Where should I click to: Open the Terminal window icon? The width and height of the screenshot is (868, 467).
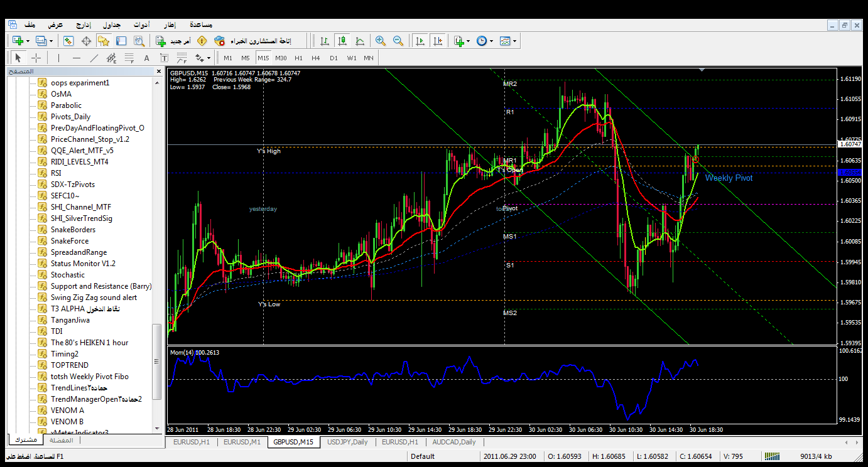point(121,41)
